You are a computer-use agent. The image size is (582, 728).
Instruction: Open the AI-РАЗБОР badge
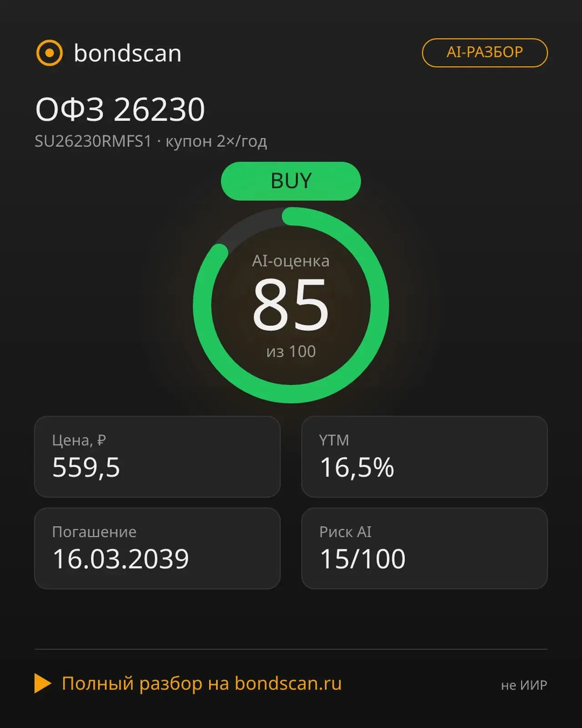click(x=485, y=53)
